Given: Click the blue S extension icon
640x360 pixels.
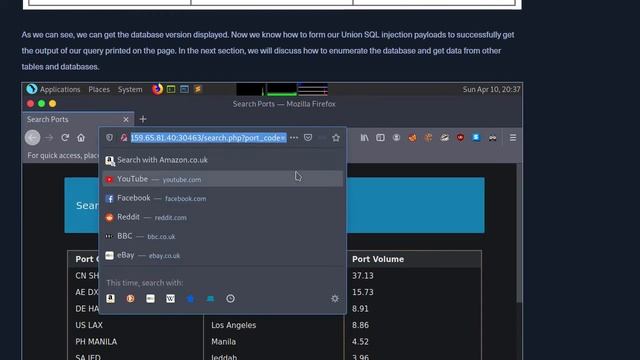Looking at the screenshot, I should point(476,138).
